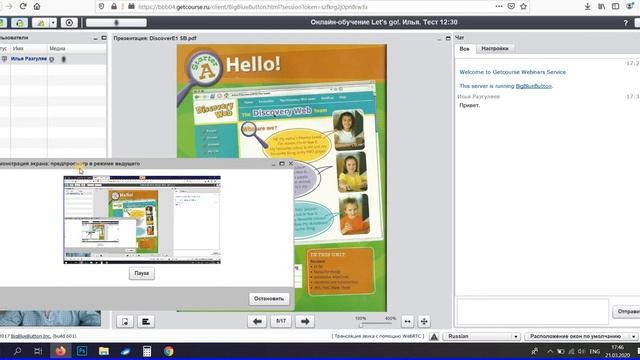Open File Explorer from the taskbar
Screen dimensions: 640x360
[104, 351]
